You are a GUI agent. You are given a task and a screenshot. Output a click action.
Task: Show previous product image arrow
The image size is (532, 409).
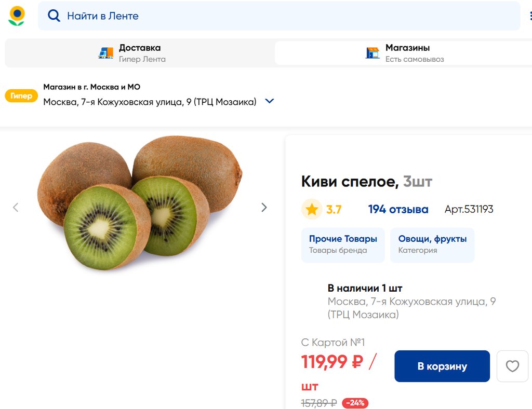coord(16,208)
